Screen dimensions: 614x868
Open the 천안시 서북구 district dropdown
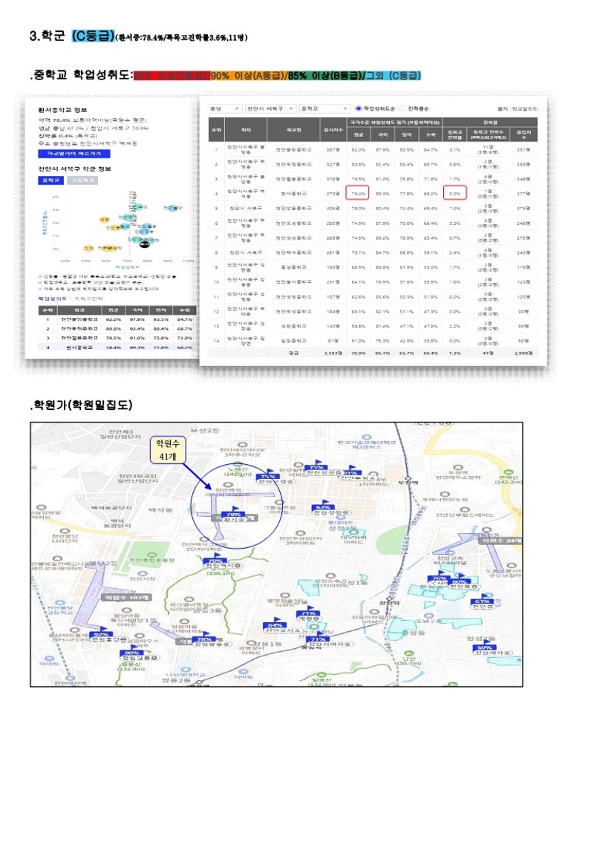click(271, 108)
